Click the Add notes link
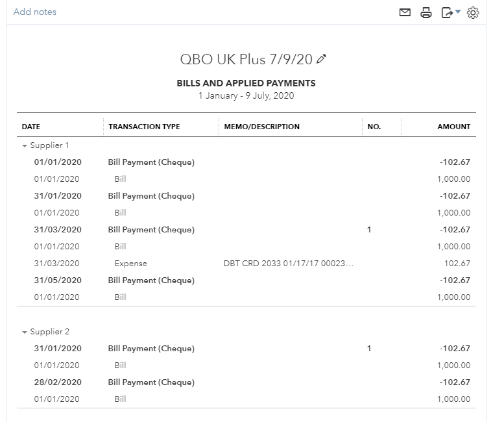This screenshot has height=422, width=504. (35, 12)
